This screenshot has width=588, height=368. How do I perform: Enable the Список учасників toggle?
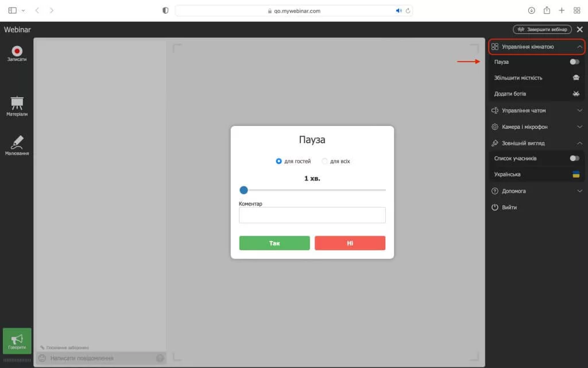574,158
